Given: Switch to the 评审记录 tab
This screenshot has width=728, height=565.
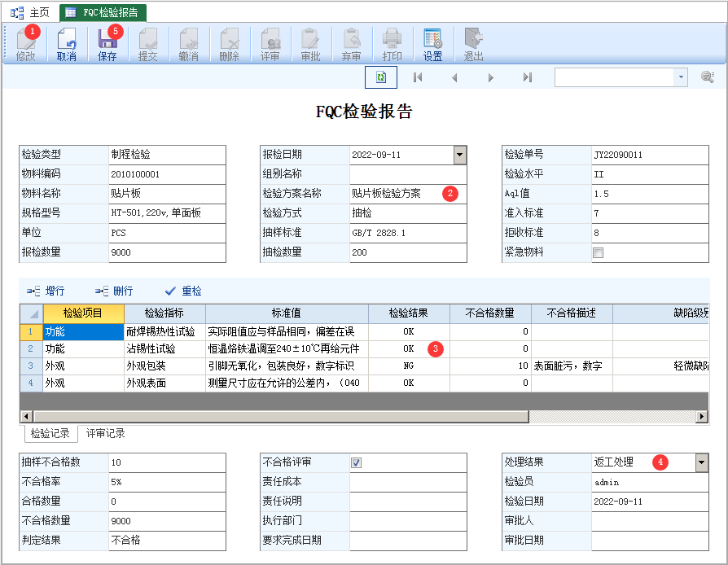Looking at the screenshot, I should click(106, 433).
